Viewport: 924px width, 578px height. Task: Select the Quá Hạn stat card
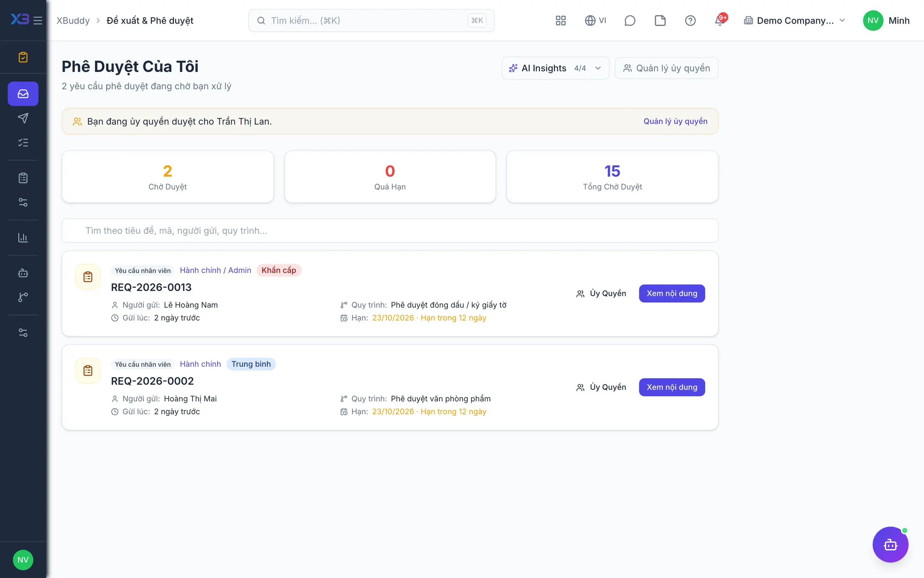[x=389, y=177]
